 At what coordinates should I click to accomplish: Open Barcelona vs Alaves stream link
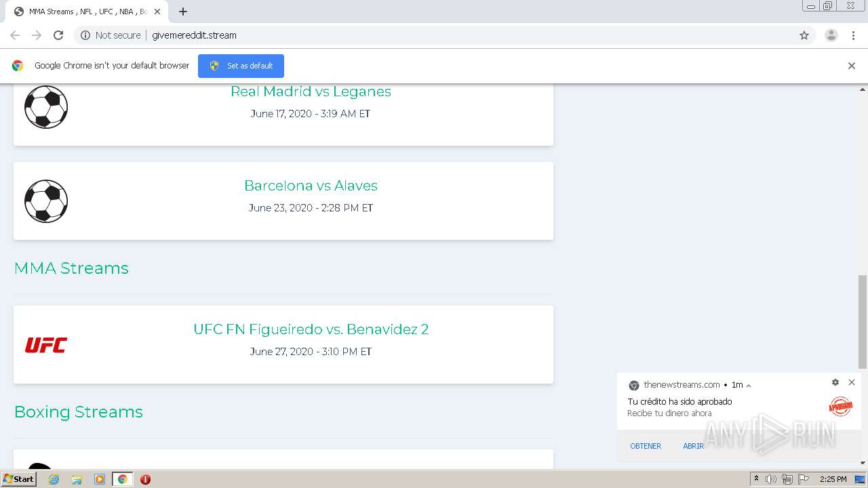pos(311,186)
